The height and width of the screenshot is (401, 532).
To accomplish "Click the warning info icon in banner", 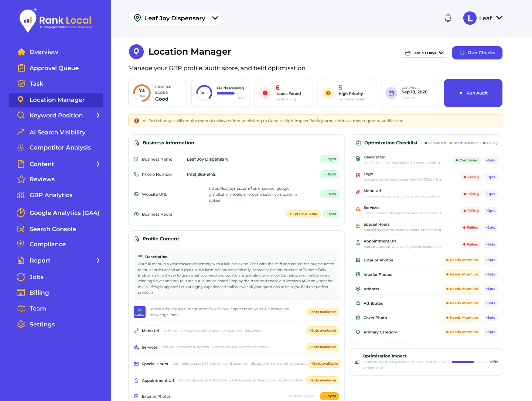I will [x=137, y=121].
